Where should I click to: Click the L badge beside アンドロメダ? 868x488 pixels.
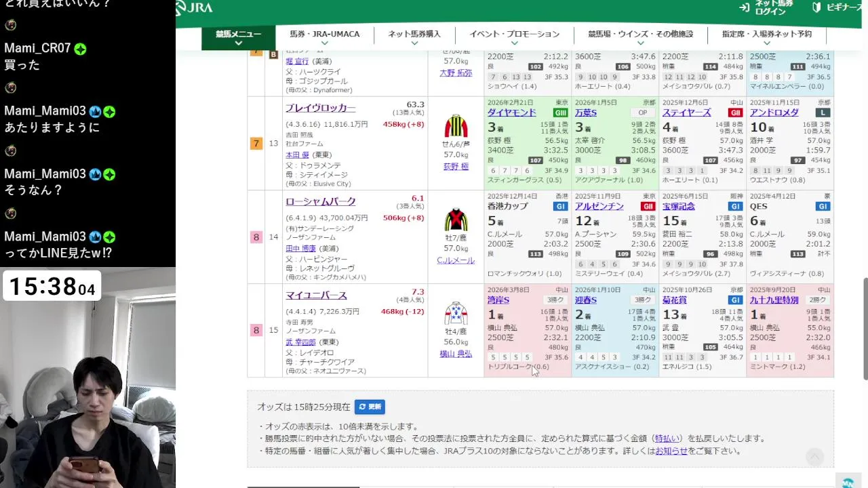[x=823, y=113]
